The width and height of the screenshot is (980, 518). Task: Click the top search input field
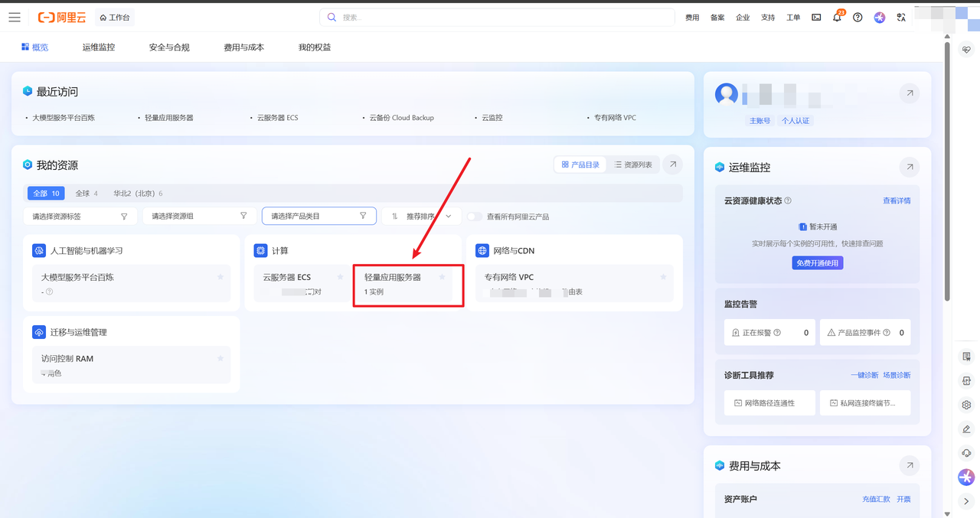[497, 17]
